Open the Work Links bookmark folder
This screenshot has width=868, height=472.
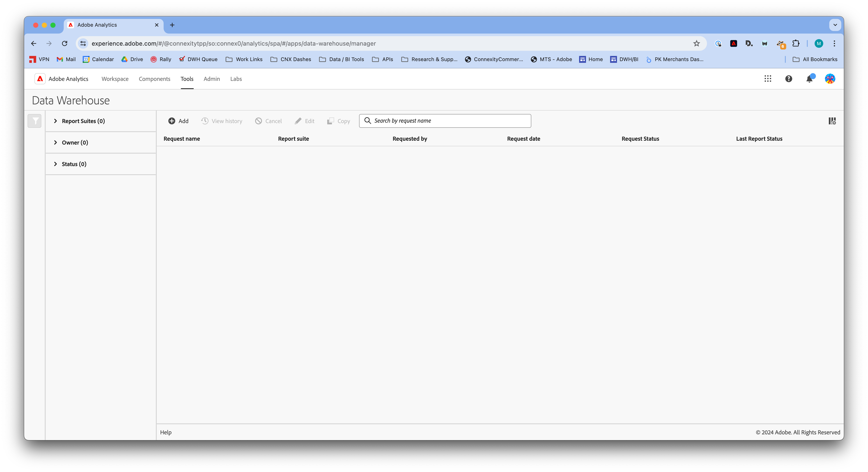pos(244,59)
